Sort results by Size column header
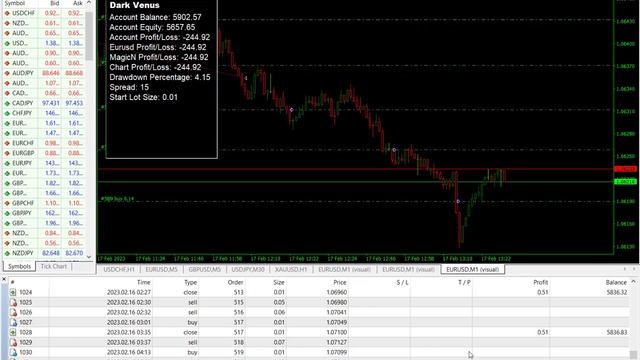 click(279, 282)
